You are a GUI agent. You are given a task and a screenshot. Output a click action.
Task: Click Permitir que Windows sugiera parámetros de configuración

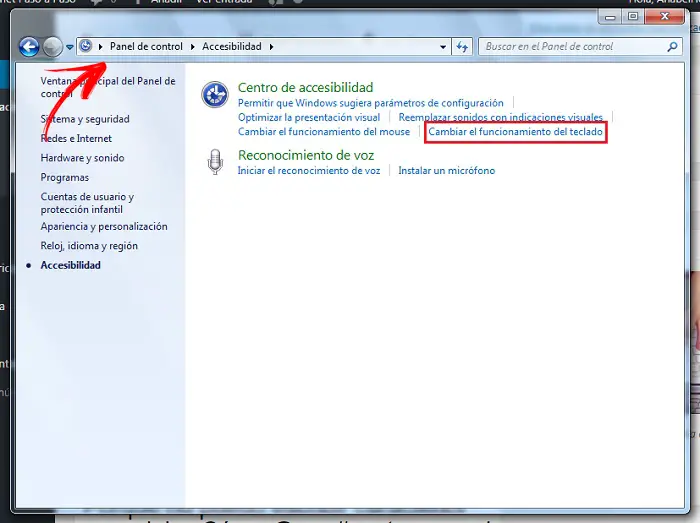click(x=371, y=103)
